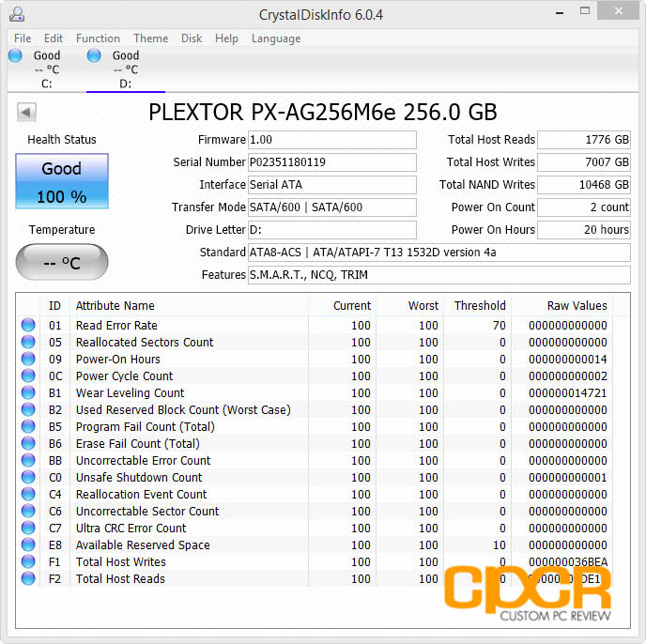Click status icon for Total Host Writes row
Screen dimensions: 646x644
28,561
